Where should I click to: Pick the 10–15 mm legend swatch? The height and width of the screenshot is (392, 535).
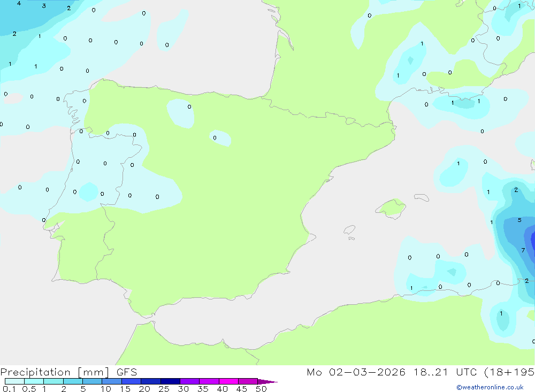(x=112, y=381)
